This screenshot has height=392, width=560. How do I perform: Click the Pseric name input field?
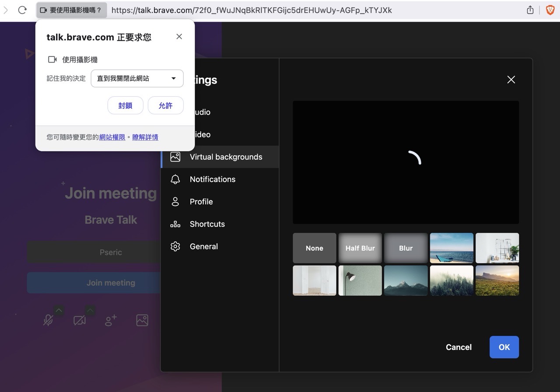(94, 252)
